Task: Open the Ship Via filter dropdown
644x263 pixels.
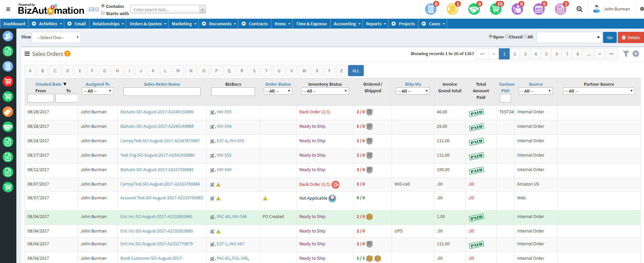Action: [413, 91]
